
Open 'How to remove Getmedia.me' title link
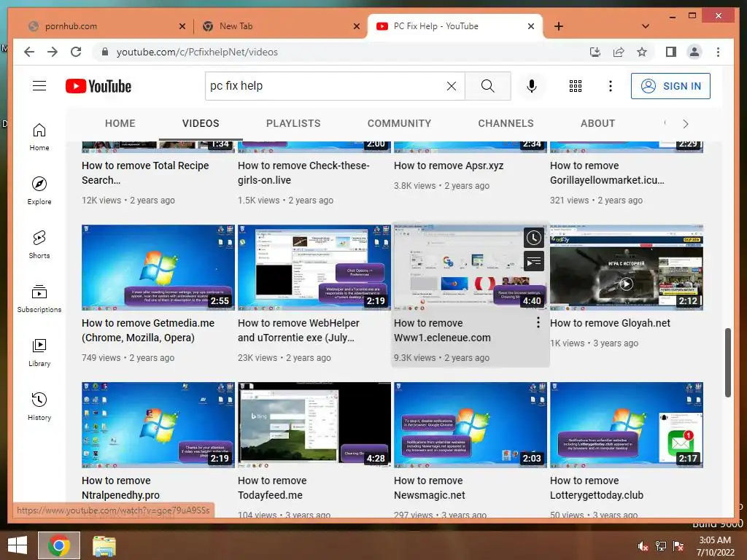pyautogui.click(x=147, y=330)
